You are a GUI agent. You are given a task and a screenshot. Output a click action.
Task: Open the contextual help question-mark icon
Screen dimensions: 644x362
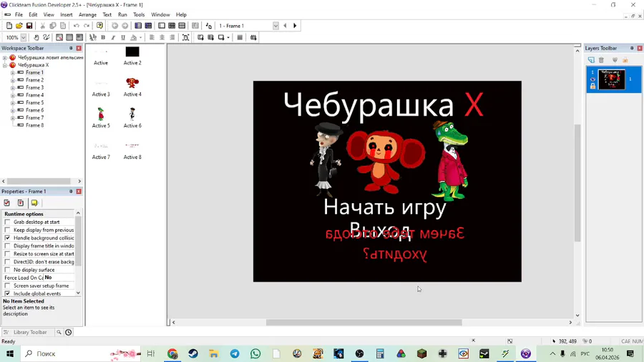coord(99,26)
